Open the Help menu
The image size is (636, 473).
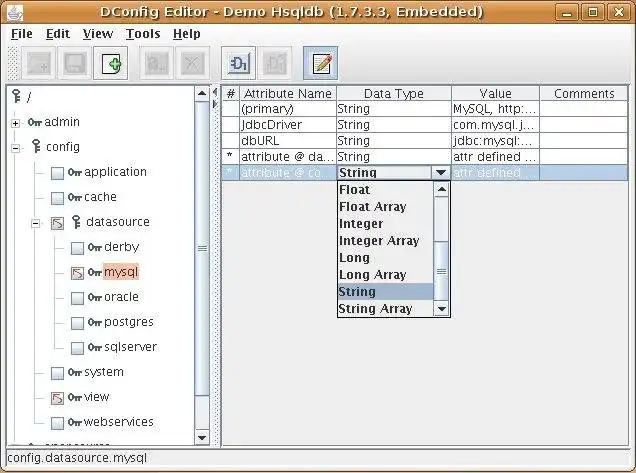(187, 34)
